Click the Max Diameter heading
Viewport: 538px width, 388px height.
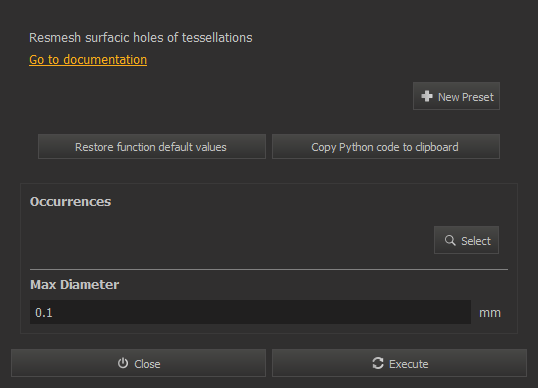(x=74, y=285)
